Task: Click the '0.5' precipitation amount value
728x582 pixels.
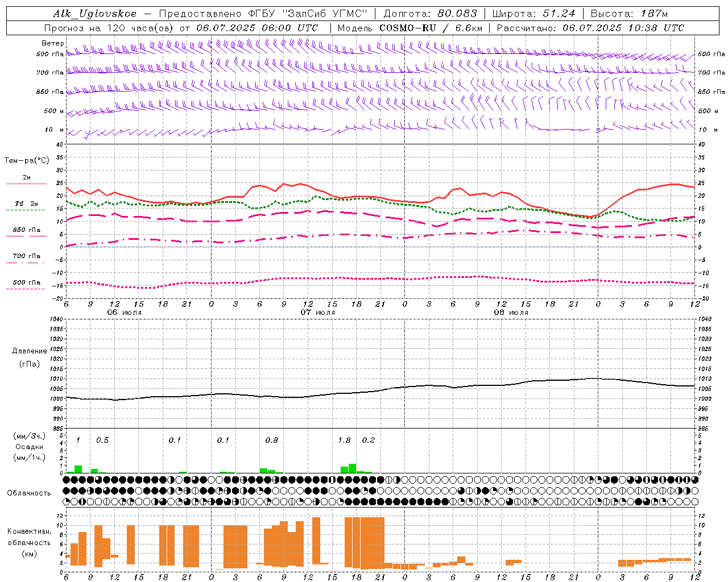Action: tap(102, 440)
